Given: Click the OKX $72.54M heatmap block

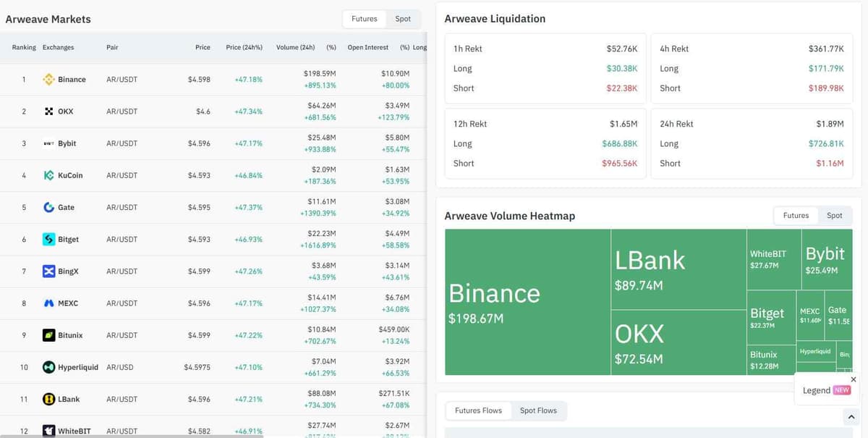Looking at the screenshot, I should (678, 342).
